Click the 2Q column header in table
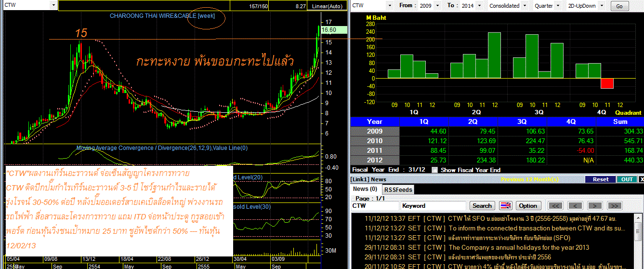Viewport: 644px width, 269px height. coord(473,122)
